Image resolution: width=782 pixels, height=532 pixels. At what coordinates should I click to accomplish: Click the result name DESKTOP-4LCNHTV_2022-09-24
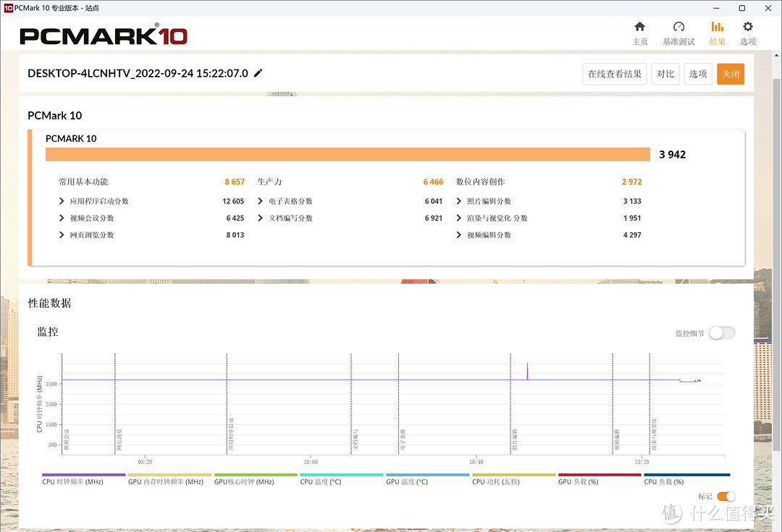(x=138, y=73)
